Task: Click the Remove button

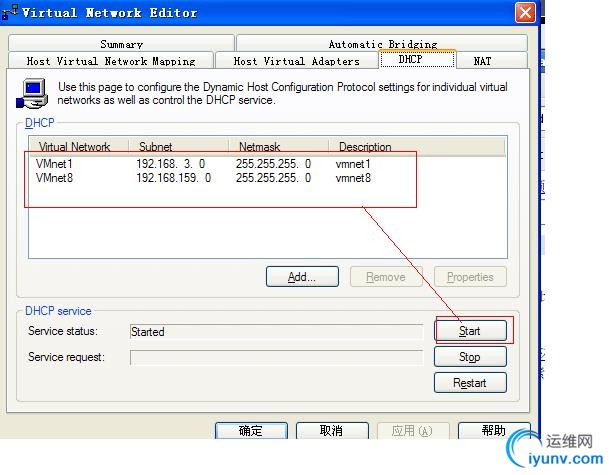Action: click(386, 277)
